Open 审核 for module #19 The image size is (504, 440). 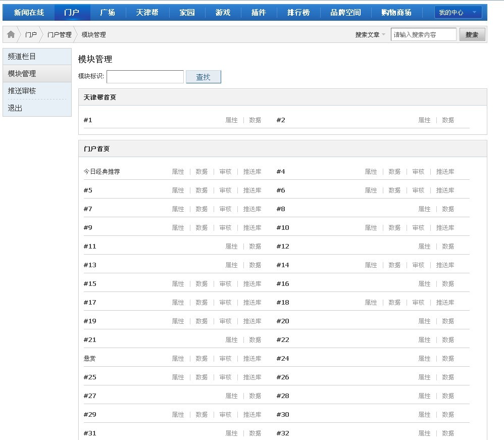[226, 321]
